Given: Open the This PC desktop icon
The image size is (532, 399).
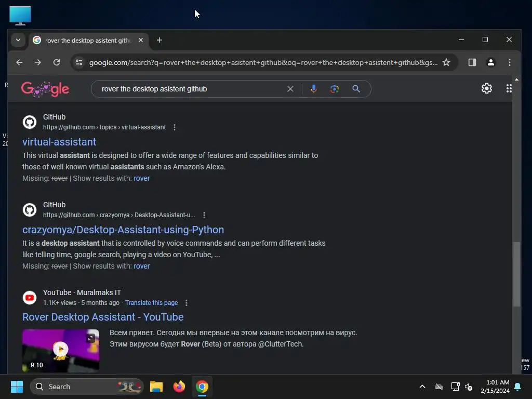Looking at the screenshot, I should pos(20,16).
